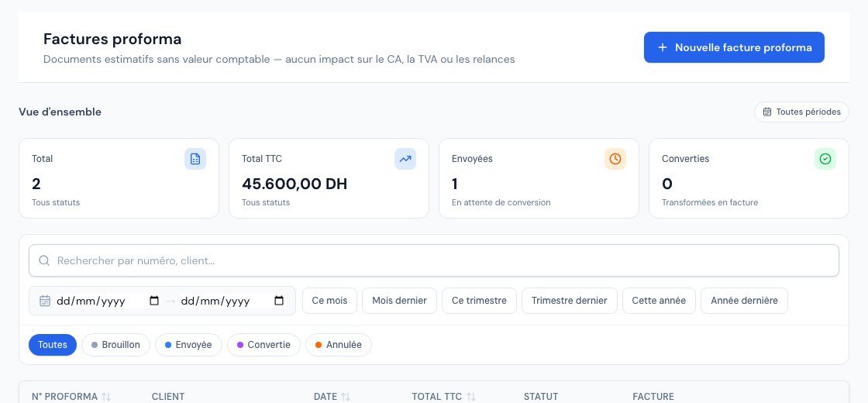Click the magnifier icon in the search bar
Screen dimensions: 868x403
point(44,260)
